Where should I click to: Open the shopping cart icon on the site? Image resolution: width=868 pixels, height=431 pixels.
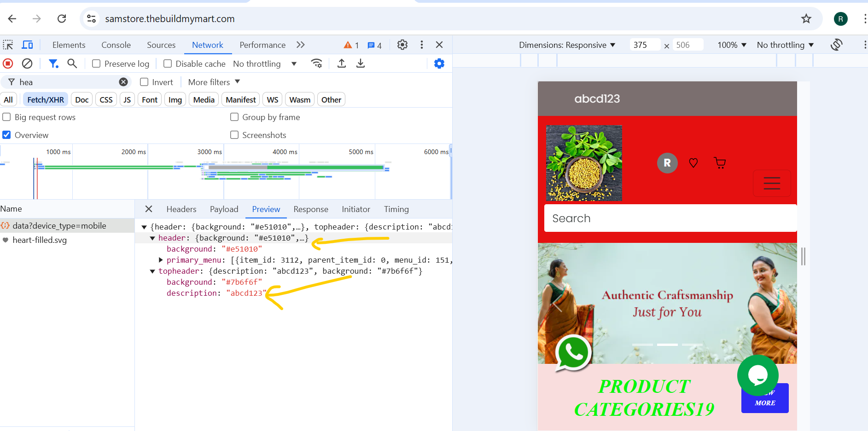pos(720,163)
